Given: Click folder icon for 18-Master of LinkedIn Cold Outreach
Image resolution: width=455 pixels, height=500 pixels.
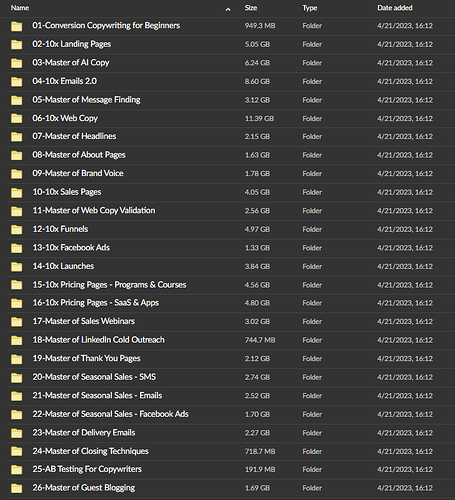Looking at the screenshot, I should click(17, 340).
